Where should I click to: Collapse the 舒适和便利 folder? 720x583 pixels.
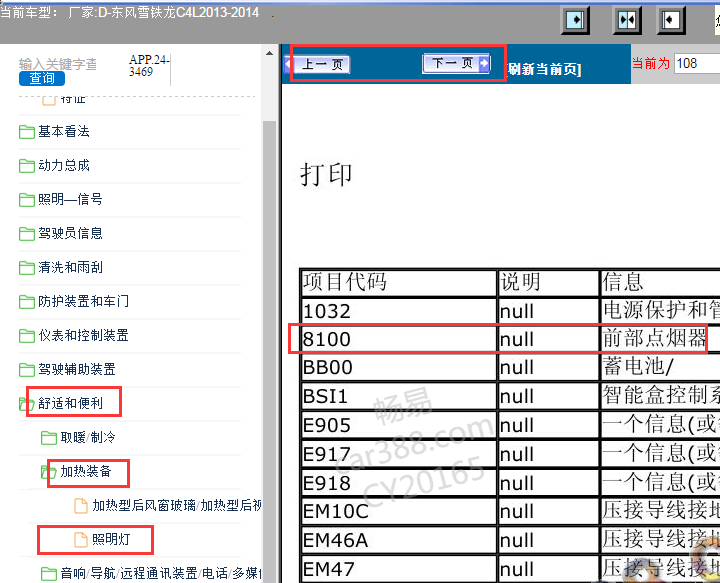tap(70, 404)
